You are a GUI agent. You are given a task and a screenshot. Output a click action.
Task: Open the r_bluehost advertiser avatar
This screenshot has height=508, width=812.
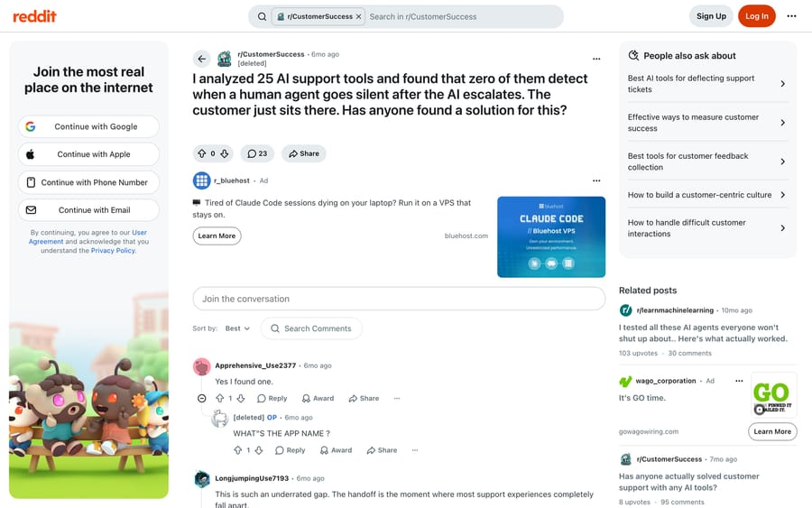[201, 180]
